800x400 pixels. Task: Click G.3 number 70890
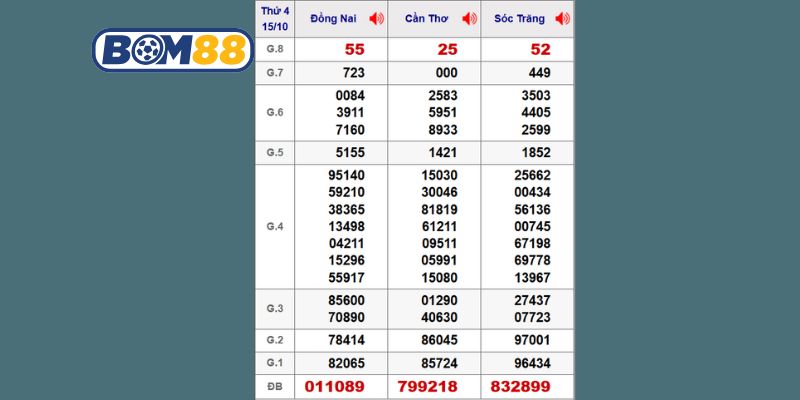coord(346,318)
